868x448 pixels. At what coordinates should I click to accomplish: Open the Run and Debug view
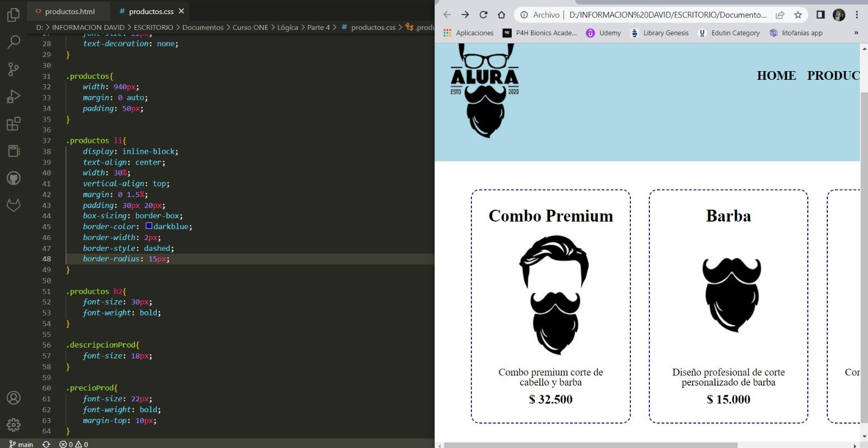click(x=14, y=97)
